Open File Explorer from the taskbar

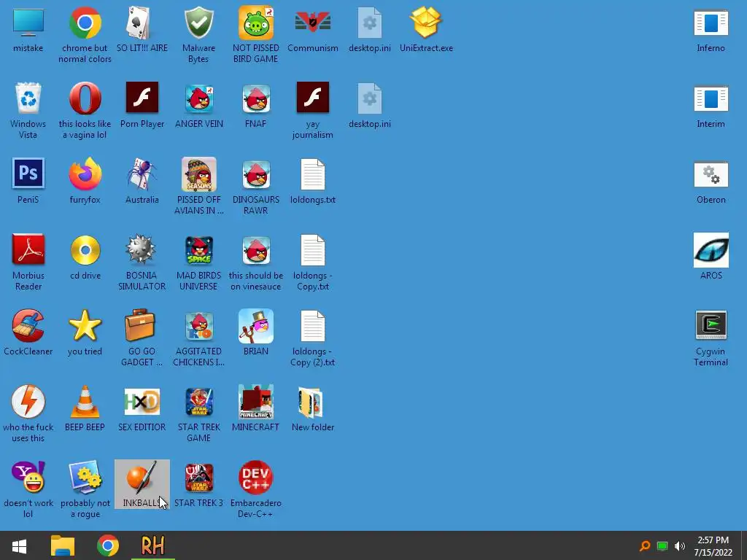click(x=63, y=545)
